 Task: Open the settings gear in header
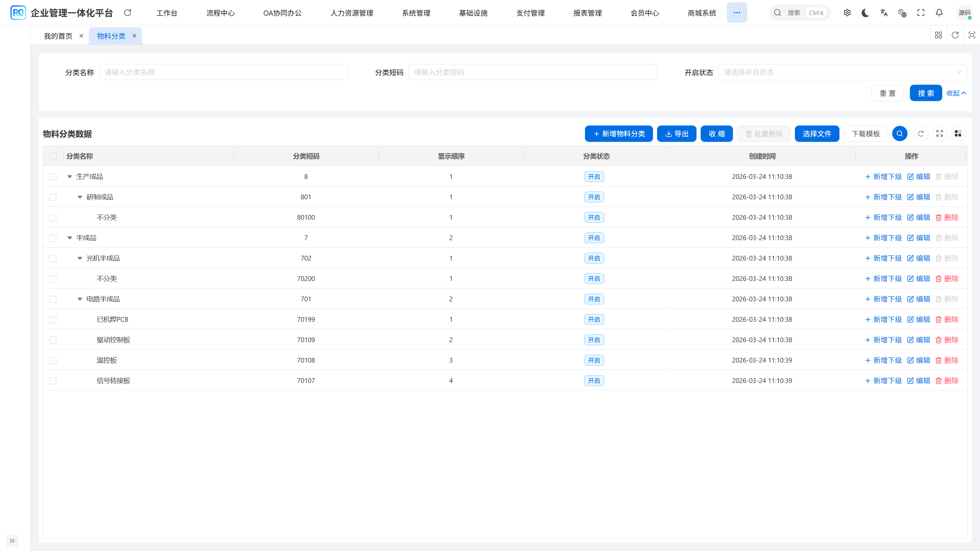pos(847,13)
